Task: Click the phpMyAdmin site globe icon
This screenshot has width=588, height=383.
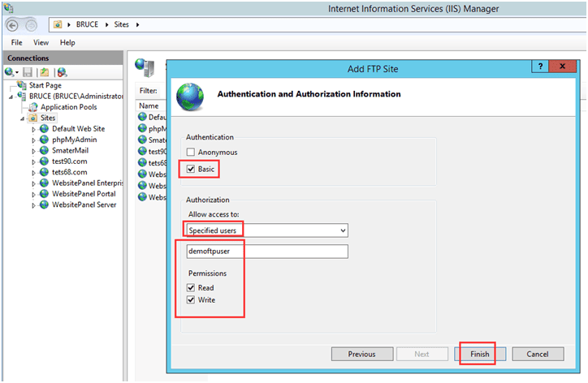Action: [44, 140]
